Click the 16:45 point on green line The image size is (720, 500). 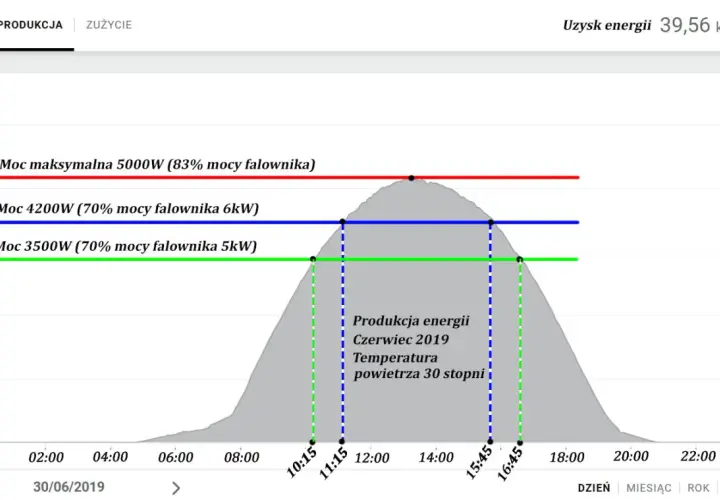(520, 259)
